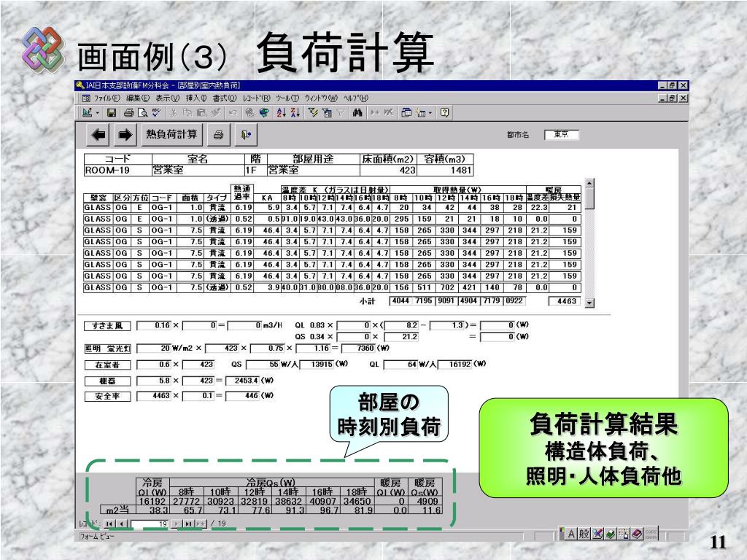Click the 室名 field showing 営業室
The image size is (747, 560).
[x=198, y=170]
